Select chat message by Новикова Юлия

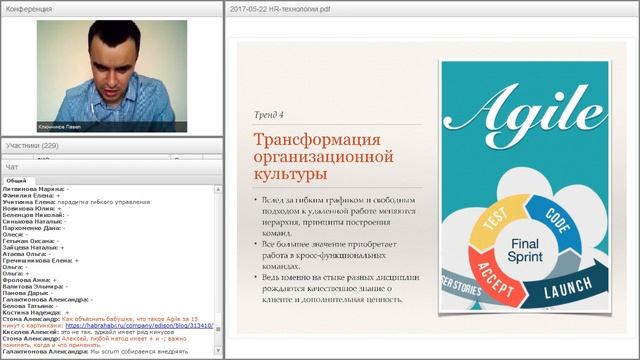pos(32,209)
